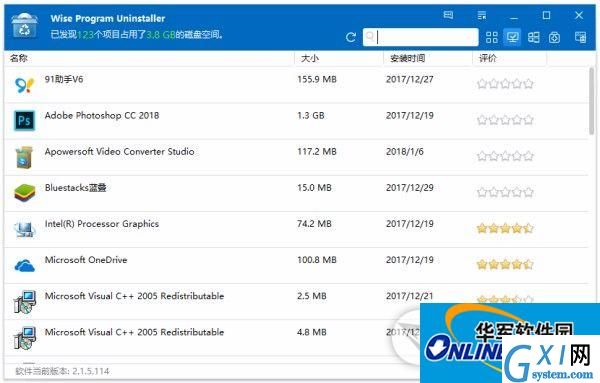Select the 91助手V6 name text
Viewport: 600px width, 383px height.
tap(64, 79)
